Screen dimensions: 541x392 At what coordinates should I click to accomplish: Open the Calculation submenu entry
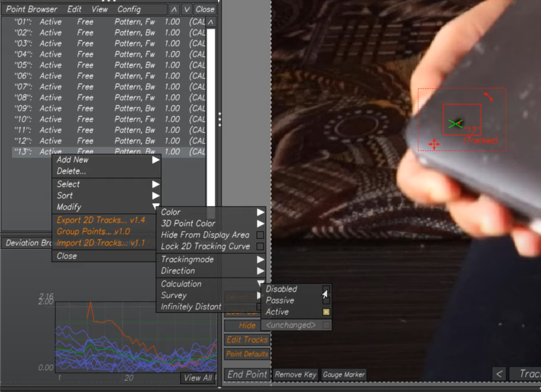(x=211, y=284)
